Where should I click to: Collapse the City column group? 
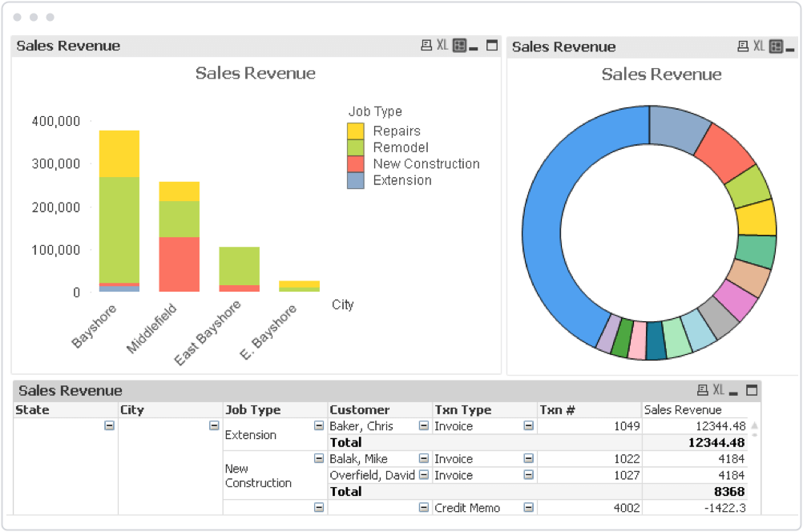214,425
